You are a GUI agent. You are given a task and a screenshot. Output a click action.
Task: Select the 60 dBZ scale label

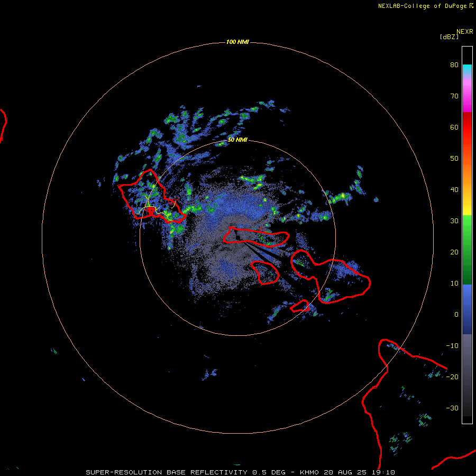(454, 127)
